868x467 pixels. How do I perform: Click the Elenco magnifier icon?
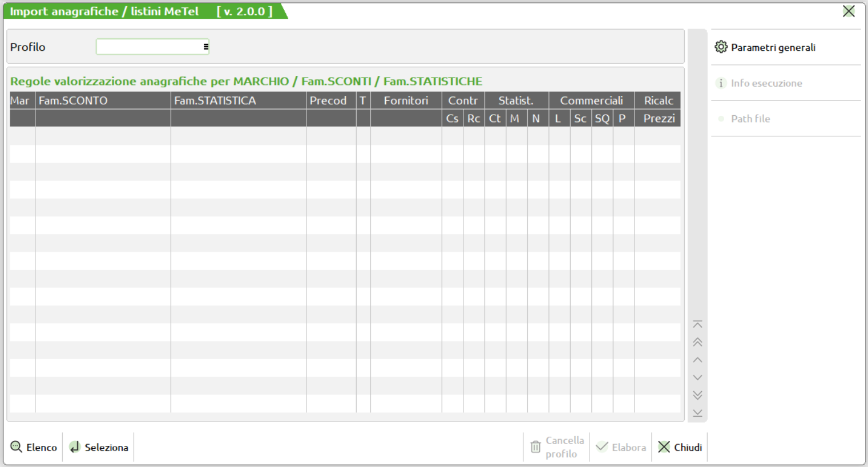click(x=17, y=447)
